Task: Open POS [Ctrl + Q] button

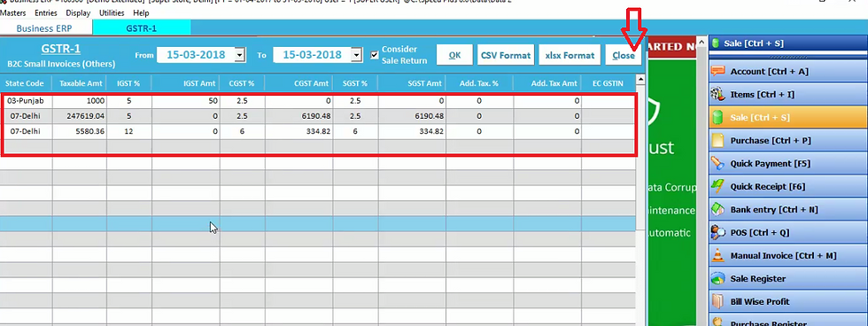Action: [787, 233]
